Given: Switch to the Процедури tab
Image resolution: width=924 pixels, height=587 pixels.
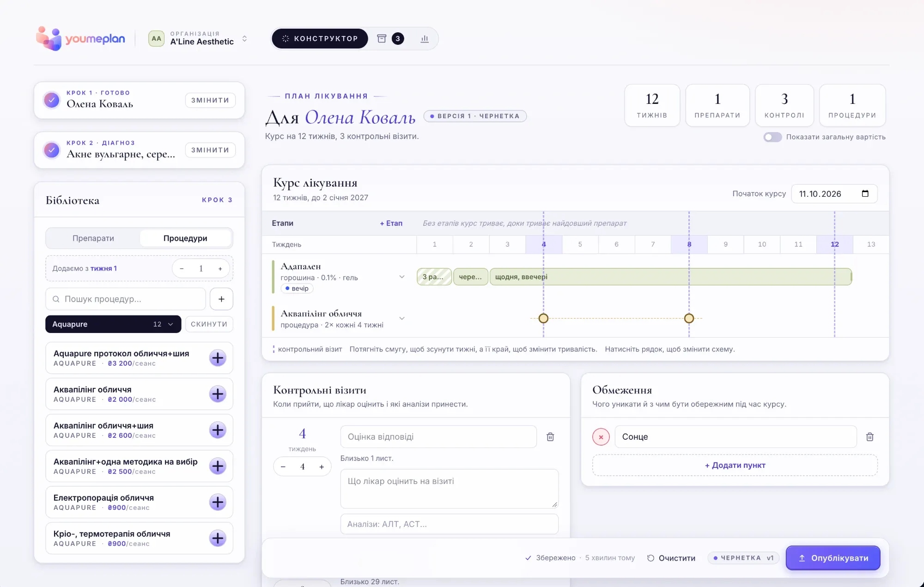Looking at the screenshot, I should [x=185, y=238].
